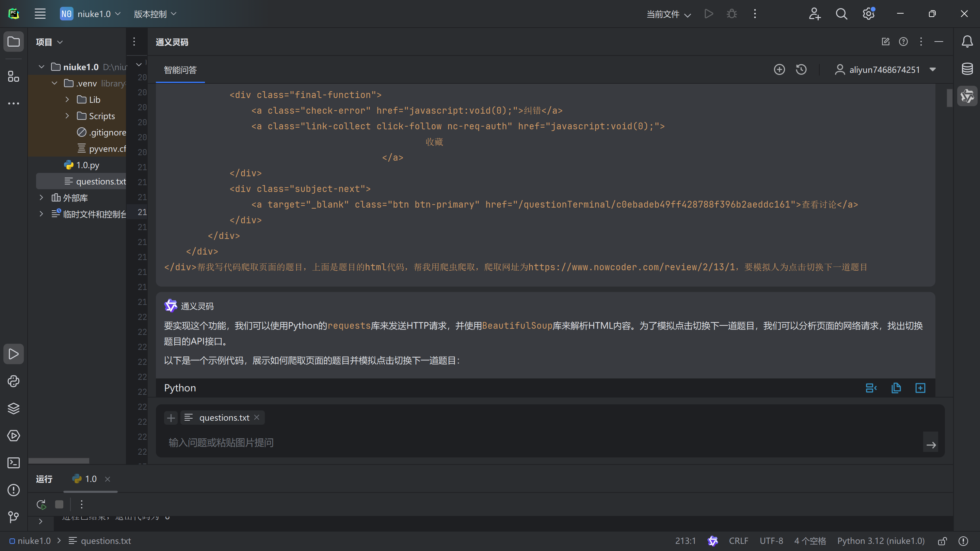980x551 pixels.
Task: Run the current file
Action: tap(708, 14)
